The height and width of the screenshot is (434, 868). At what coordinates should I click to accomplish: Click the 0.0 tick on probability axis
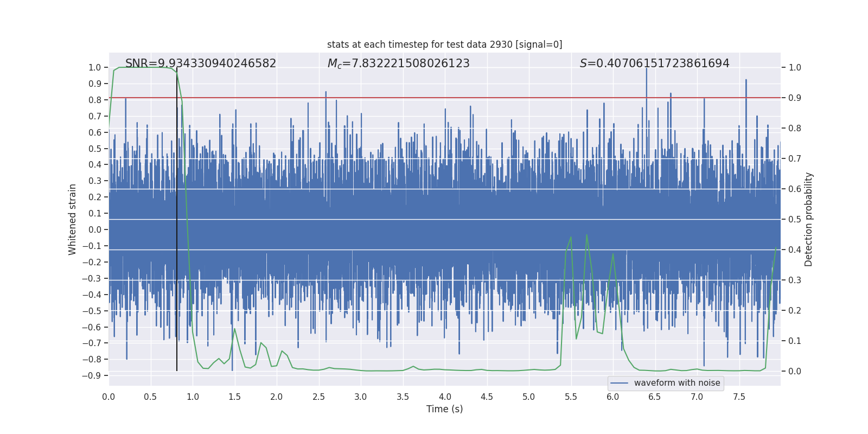795,371
